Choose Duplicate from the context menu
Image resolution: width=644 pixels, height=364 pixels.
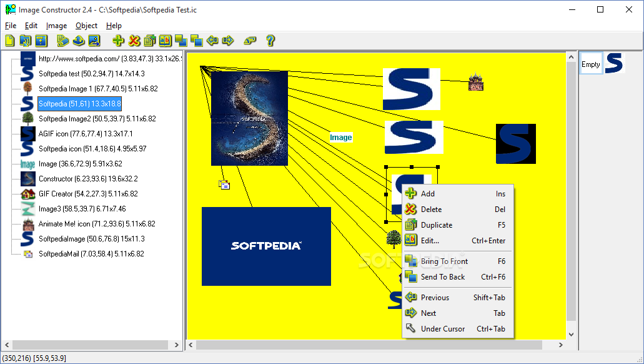(457, 225)
